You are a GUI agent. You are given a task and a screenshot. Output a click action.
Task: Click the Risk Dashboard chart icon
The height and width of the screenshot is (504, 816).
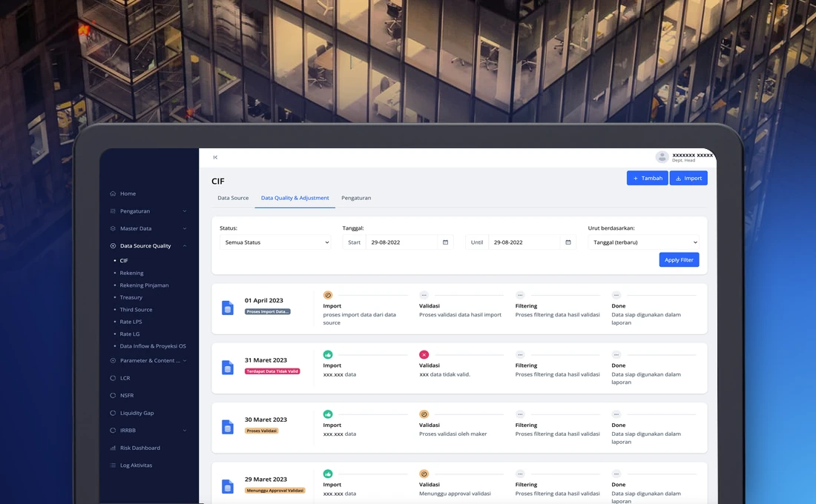point(113,448)
